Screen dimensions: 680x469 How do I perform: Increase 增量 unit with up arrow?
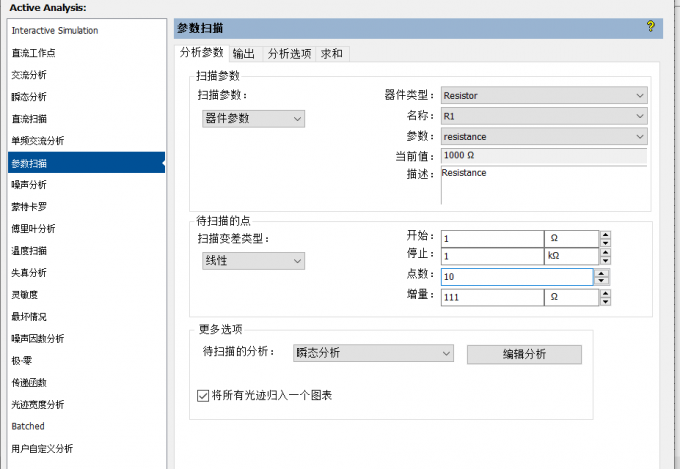point(605,293)
